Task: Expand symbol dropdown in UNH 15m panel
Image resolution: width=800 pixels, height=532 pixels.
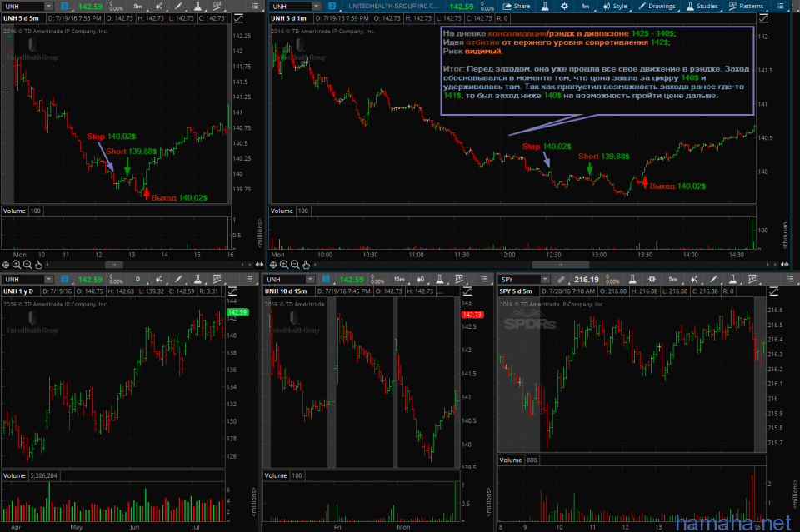Action: coord(310,279)
